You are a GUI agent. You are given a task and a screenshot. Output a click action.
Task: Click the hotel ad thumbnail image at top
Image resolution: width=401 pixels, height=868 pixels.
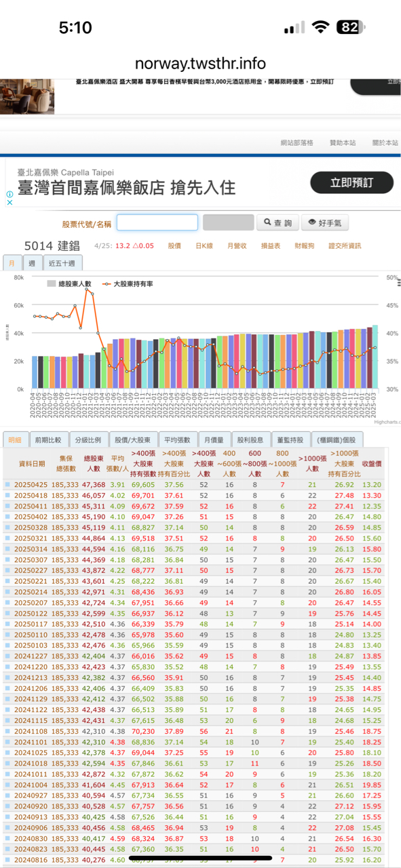tap(27, 96)
